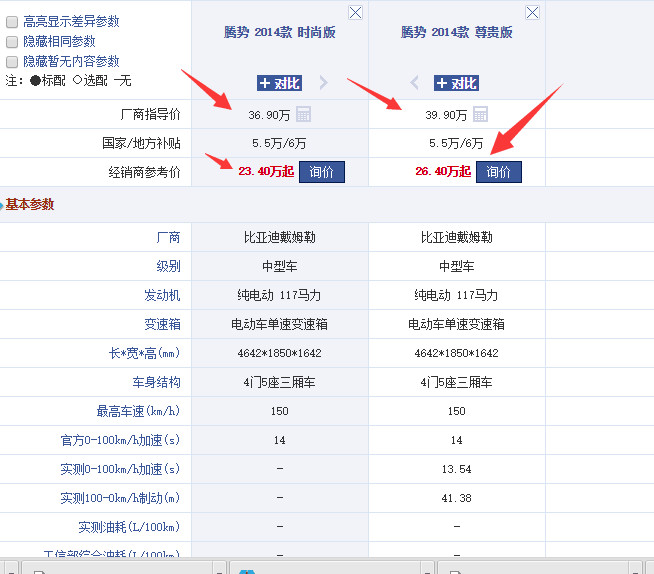Click the 厂商指导价 row label
Screen dimensions: 654x574
[x=151, y=114]
